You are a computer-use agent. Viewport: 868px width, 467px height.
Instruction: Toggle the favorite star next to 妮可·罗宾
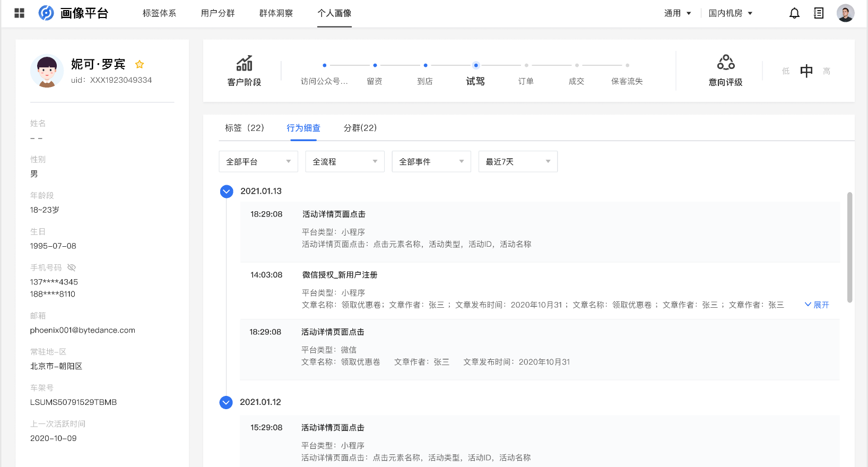(140, 64)
